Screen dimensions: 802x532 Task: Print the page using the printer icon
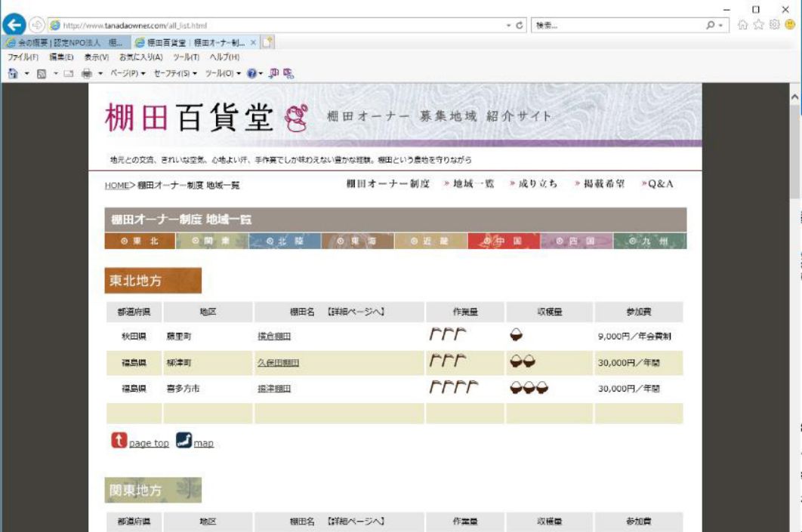point(87,74)
